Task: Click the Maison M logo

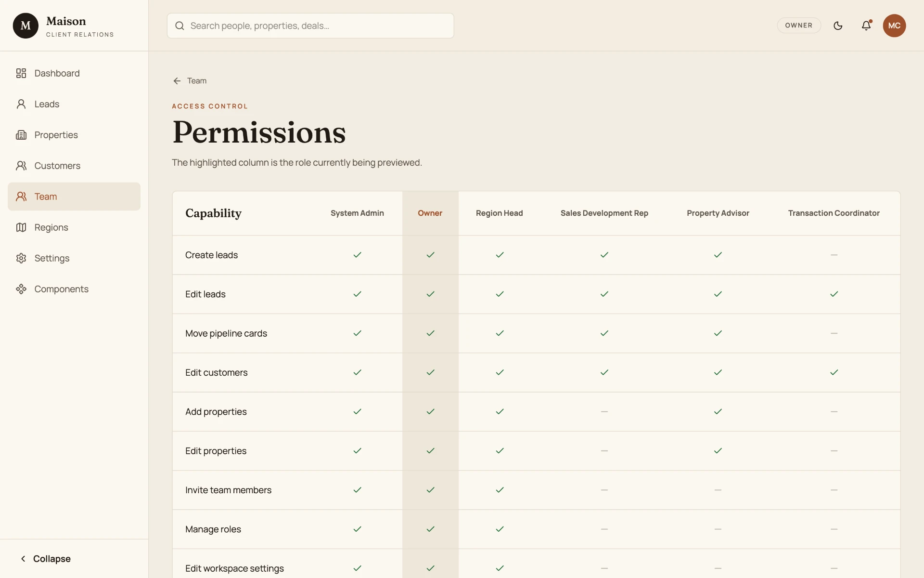Action: pos(26,26)
